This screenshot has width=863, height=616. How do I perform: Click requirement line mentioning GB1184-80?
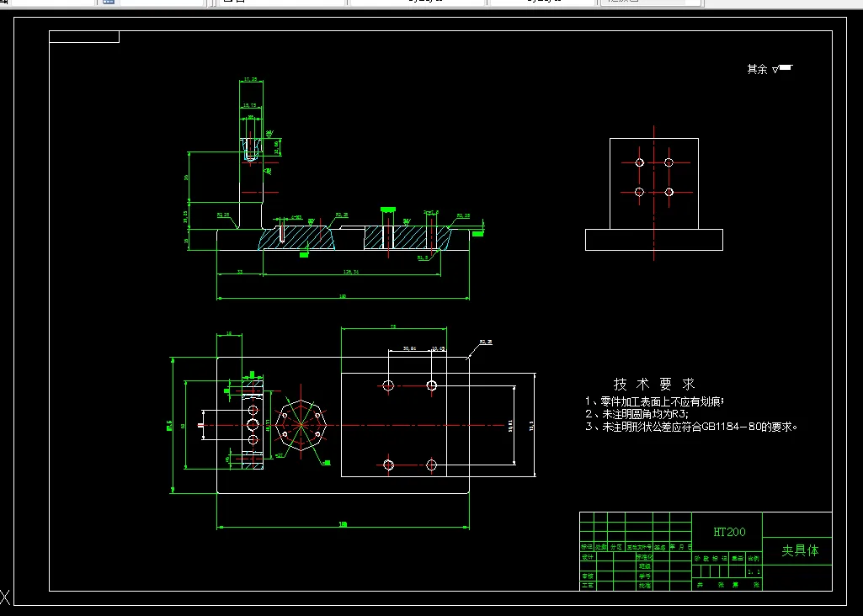(691, 427)
